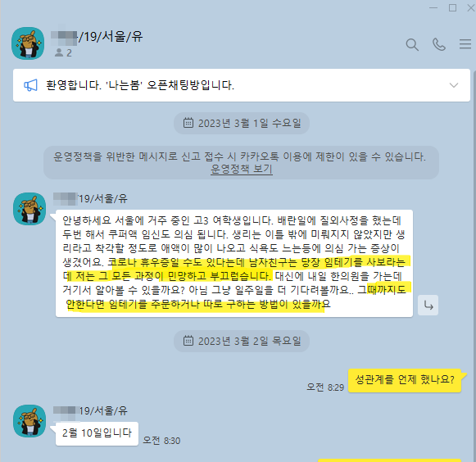The image size is (476, 462).
Task: Maximize the chat window
Action: [x=452, y=8]
